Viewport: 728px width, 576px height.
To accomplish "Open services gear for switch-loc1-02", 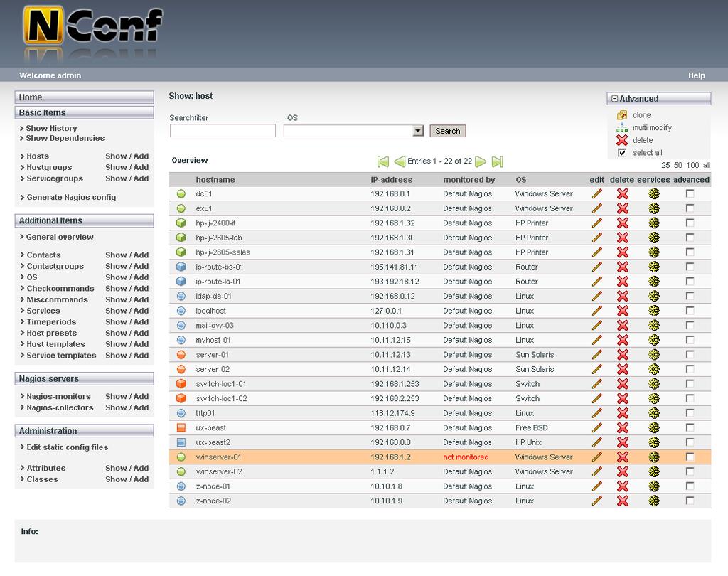I will 654,398.
